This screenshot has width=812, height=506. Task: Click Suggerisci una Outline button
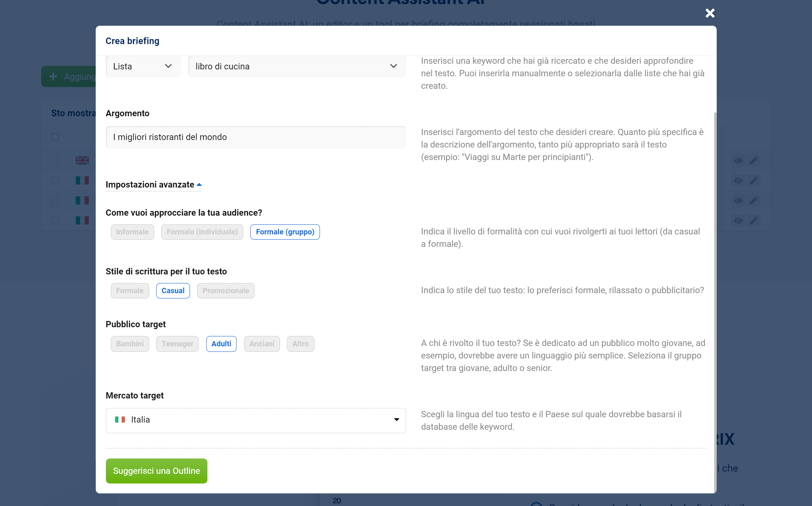[156, 471]
